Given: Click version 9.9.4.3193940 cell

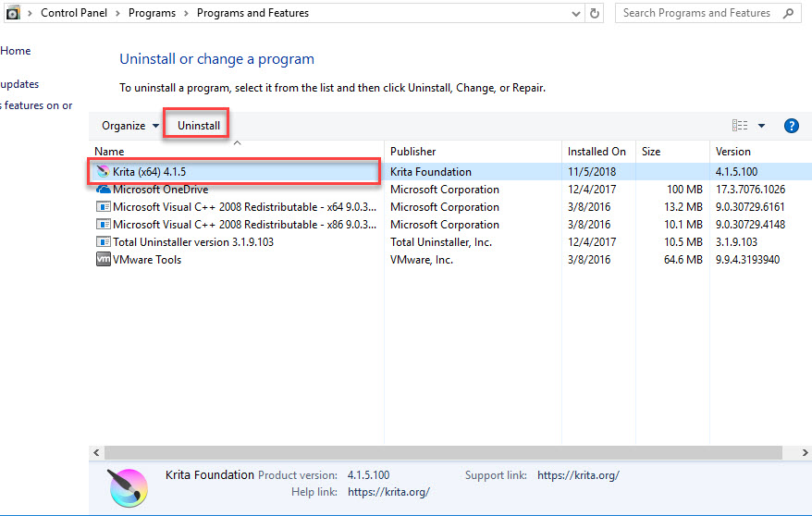Looking at the screenshot, I should point(748,260).
